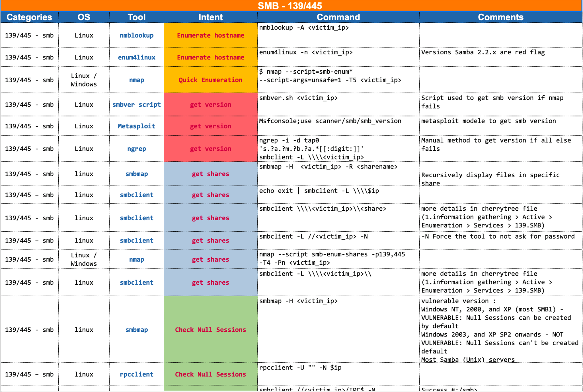Image resolution: width=583 pixels, height=392 pixels.
Task: Click the "Enumerate hostname" intent in the nmblookup row
Action: (211, 35)
